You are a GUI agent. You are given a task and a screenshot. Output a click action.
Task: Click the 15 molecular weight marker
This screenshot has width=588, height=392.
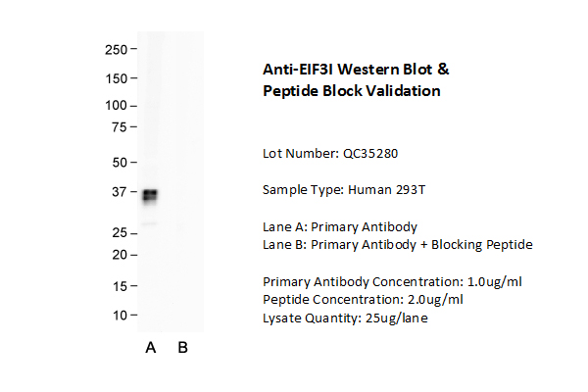click(120, 286)
